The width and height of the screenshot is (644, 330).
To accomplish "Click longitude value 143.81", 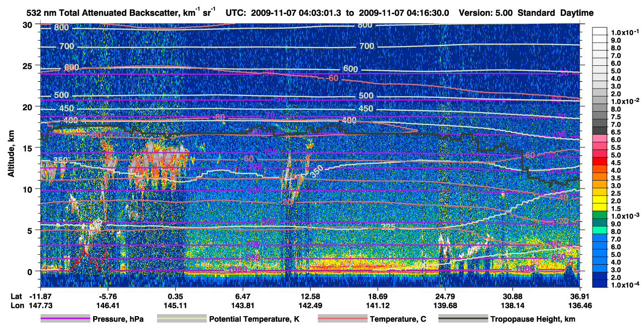I will pos(243,306).
